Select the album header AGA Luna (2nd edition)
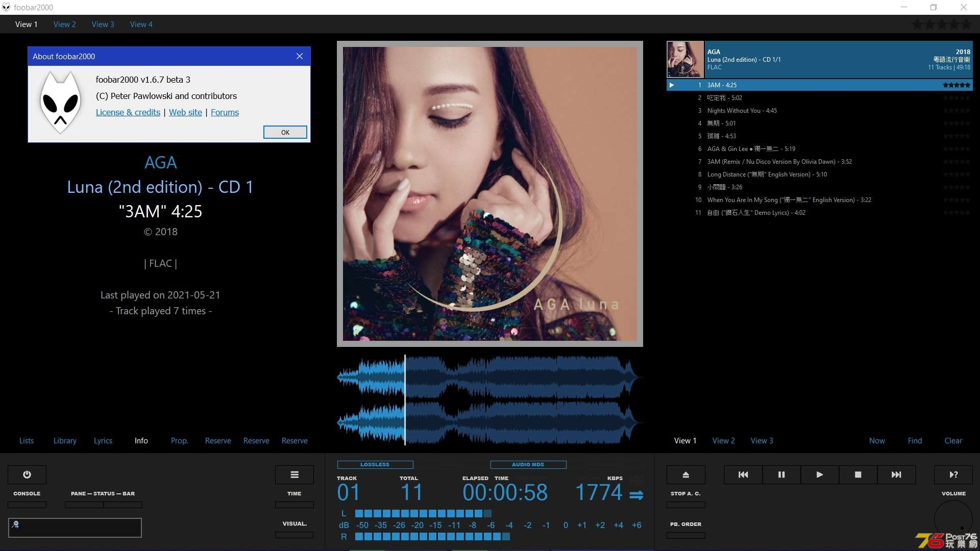This screenshot has width=980, height=551. tap(839, 59)
